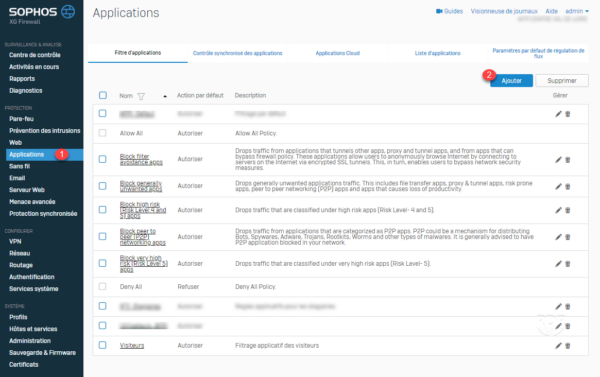This screenshot has width=600, height=377.
Task: Delete the Block very high risk policy
Action: click(568, 264)
